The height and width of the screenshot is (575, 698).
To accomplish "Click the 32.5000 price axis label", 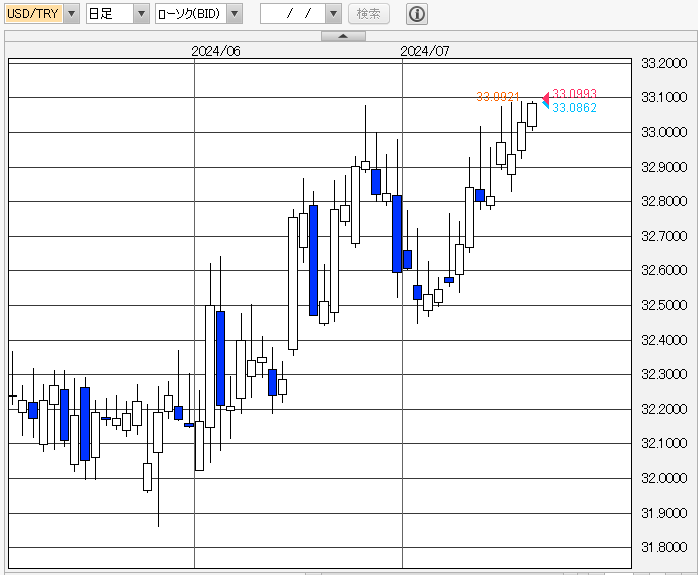I will [664, 305].
